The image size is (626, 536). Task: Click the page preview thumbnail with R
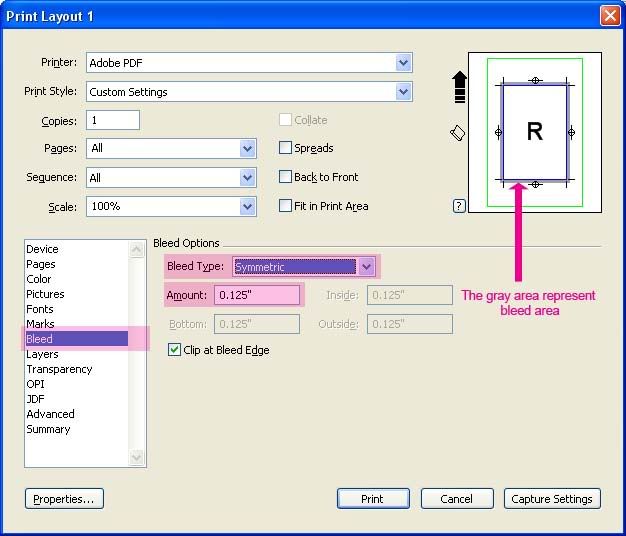click(x=535, y=132)
